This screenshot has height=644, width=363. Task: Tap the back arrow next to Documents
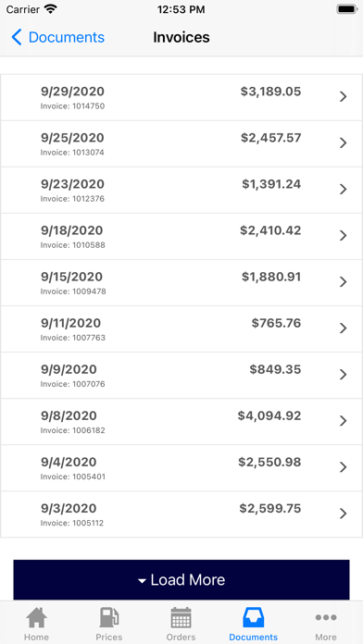coord(17,37)
